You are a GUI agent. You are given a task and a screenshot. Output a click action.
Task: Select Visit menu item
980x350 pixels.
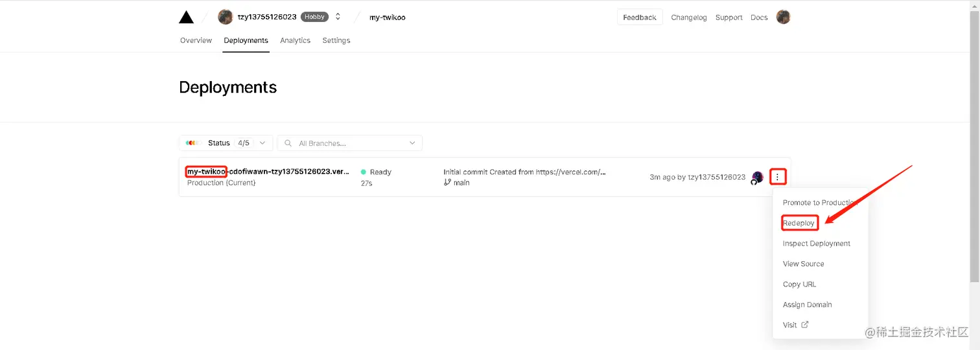point(821,325)
